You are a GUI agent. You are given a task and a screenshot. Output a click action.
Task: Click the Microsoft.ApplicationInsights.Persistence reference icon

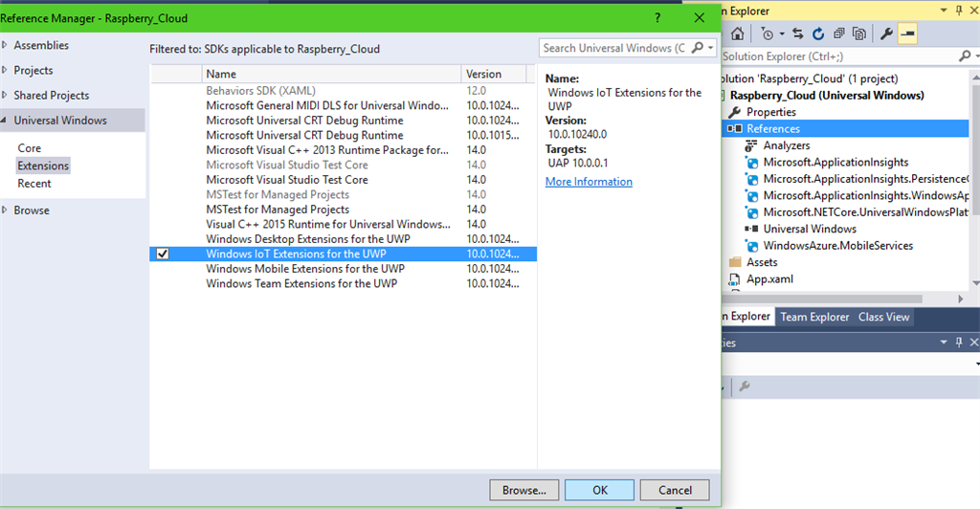(x=751, y=179)
